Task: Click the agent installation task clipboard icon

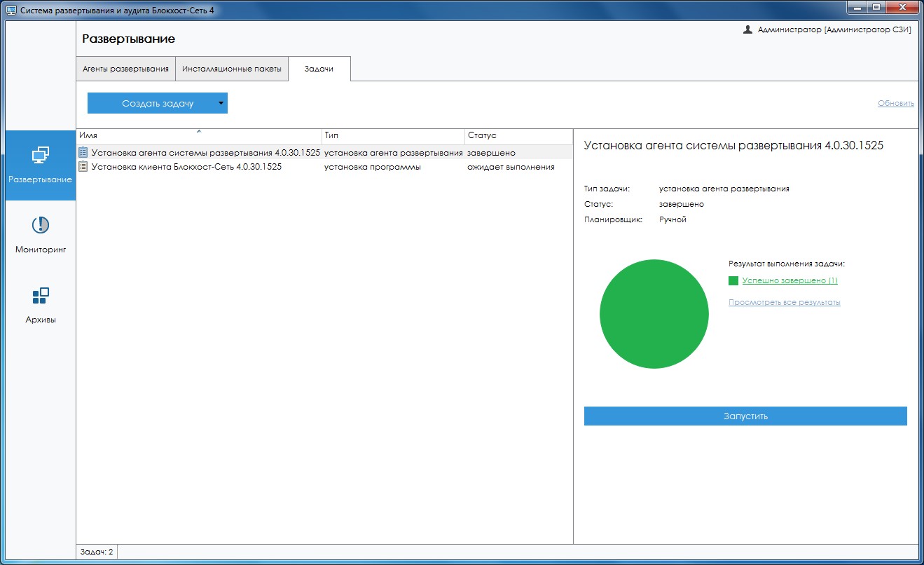Action: [83, 152]
